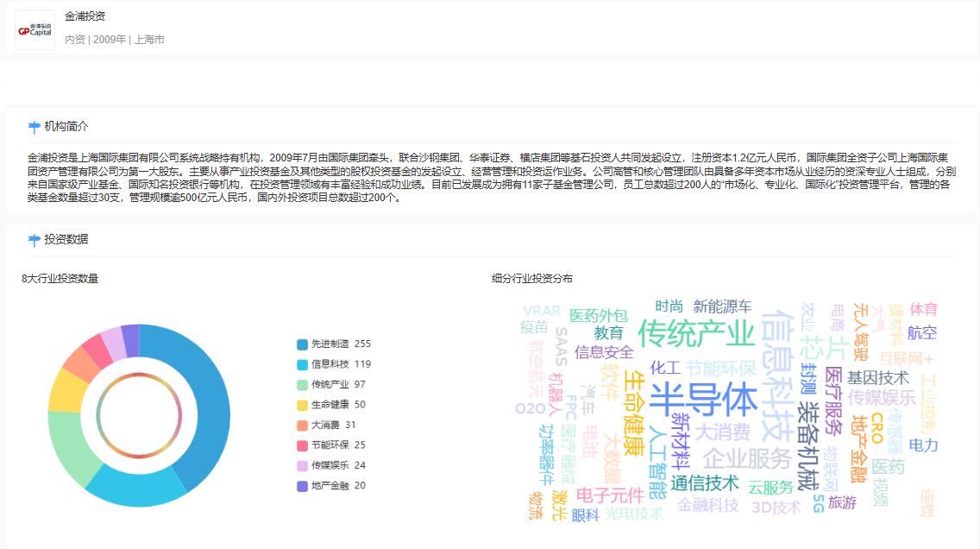Toggle 信息科技 legend entry

click(x=333, y=364)
